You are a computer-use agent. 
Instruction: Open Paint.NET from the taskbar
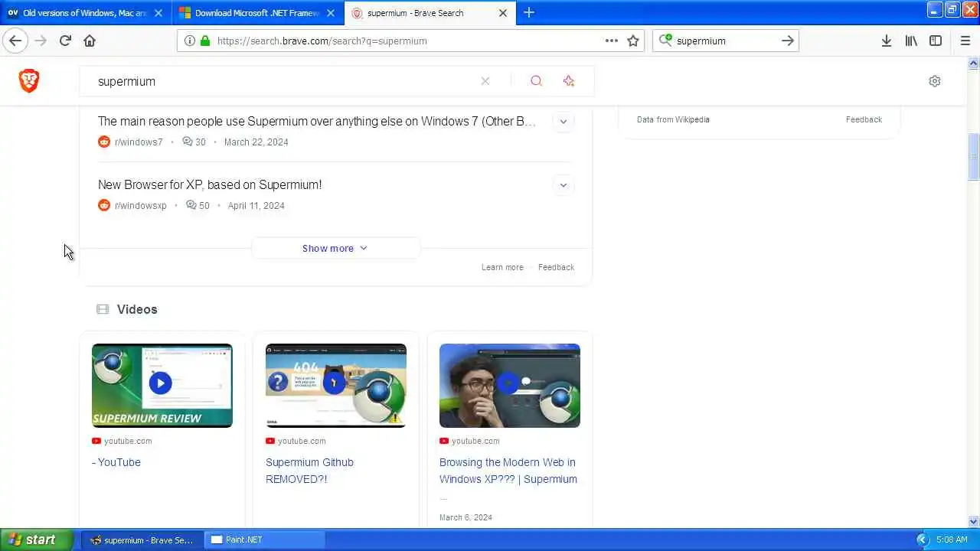pyautogui.click(x=264, y=540)
